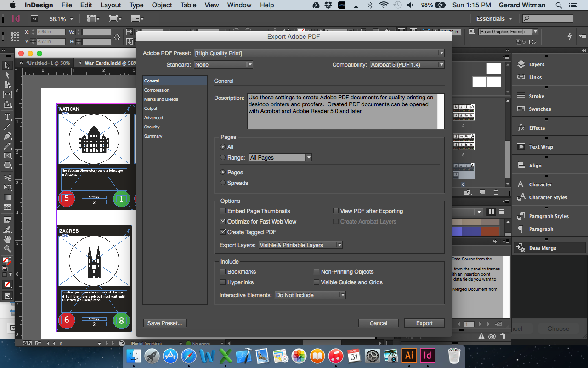Image resolution: width=588 pixels, height=368 pixels.
Task: Select the Type tool
Action: pos(6,116)
